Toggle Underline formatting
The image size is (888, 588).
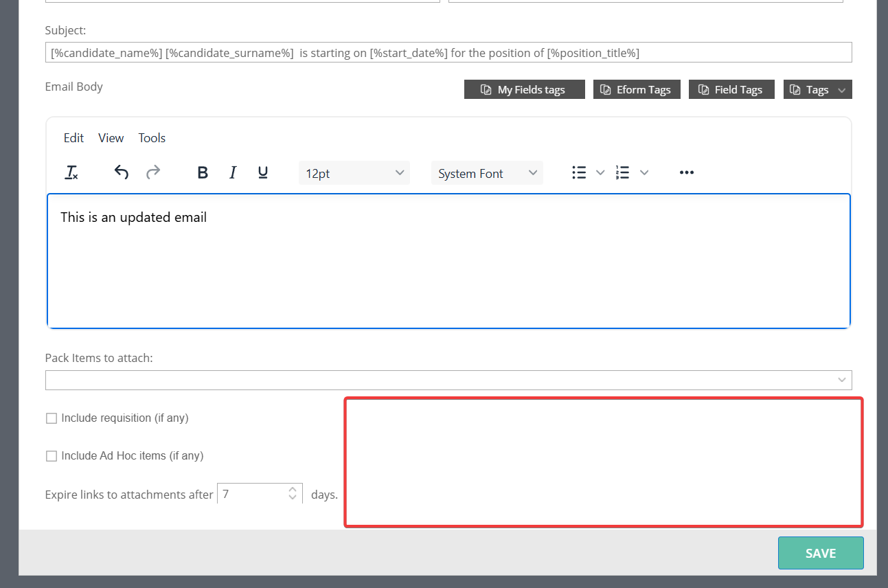262,172
